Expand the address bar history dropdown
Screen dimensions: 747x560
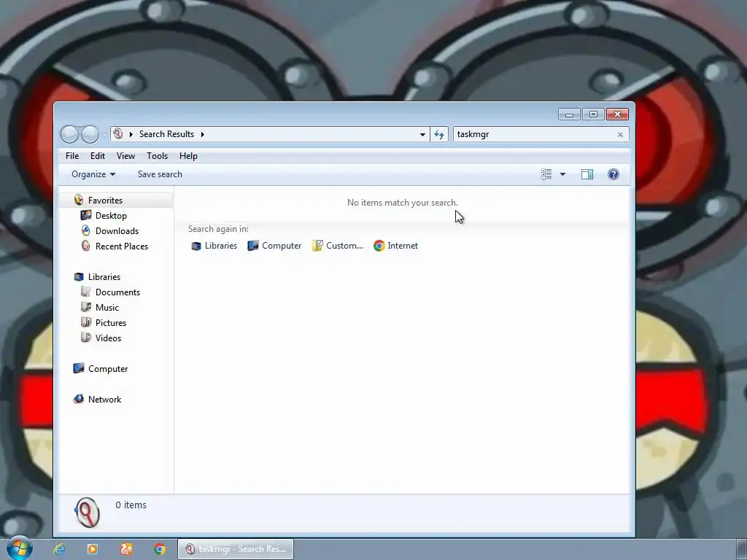tap(422, 134)
